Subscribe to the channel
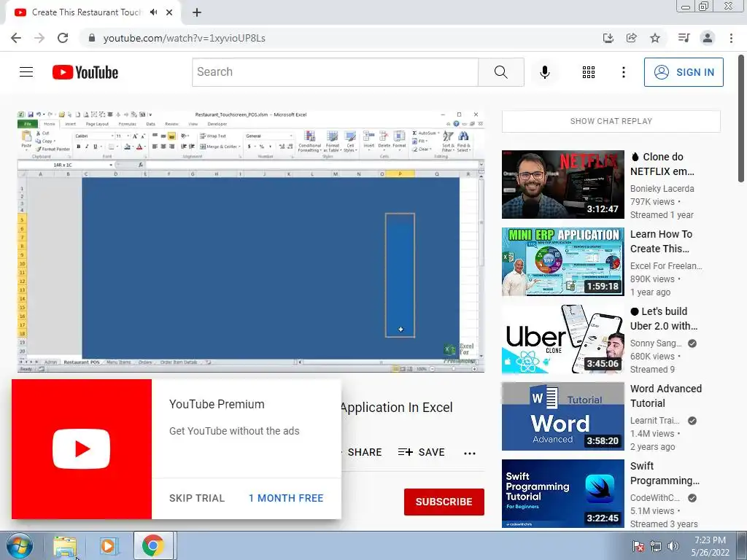This screenshot has height=560, width=747. tap(444, 502)
